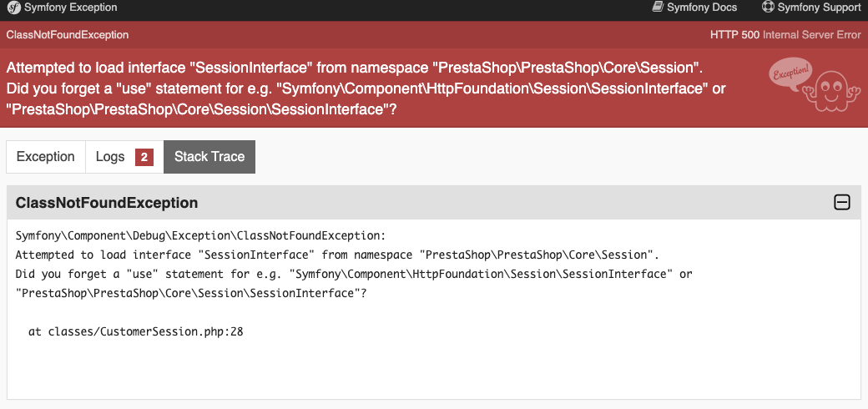
Task: Click the Symfony\Component\Debug\Exception class line in the trace
Action: coord(200,235)
